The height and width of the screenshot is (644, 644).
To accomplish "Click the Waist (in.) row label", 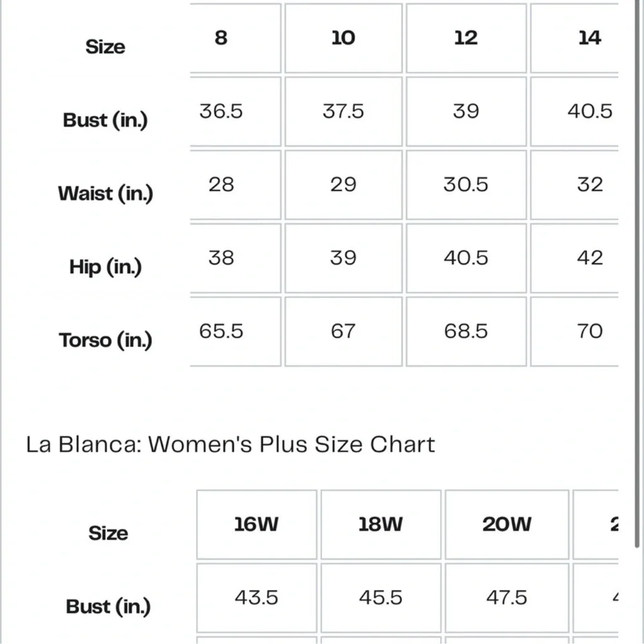I will (x=105, y=193).
